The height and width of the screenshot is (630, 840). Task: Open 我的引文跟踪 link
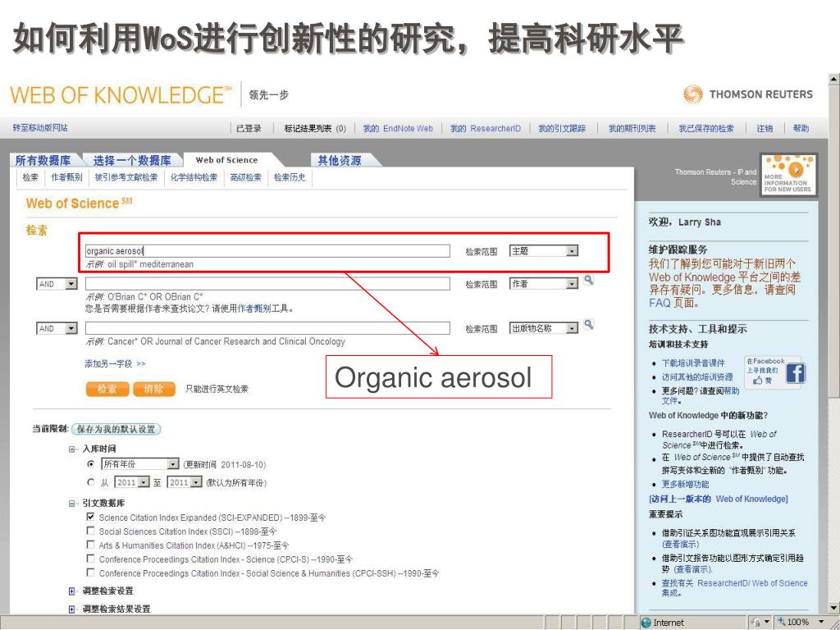point(562,129)
